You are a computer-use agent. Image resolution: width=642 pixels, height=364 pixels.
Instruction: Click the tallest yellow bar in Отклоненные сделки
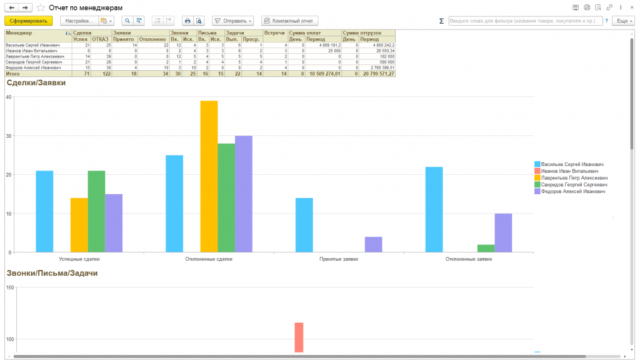coord(209,176)
